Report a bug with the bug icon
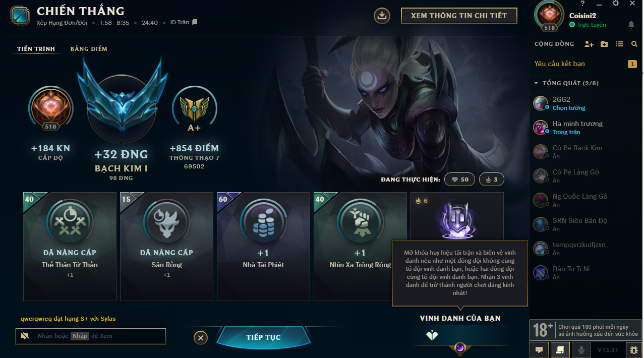 click(x=634, y=349)
